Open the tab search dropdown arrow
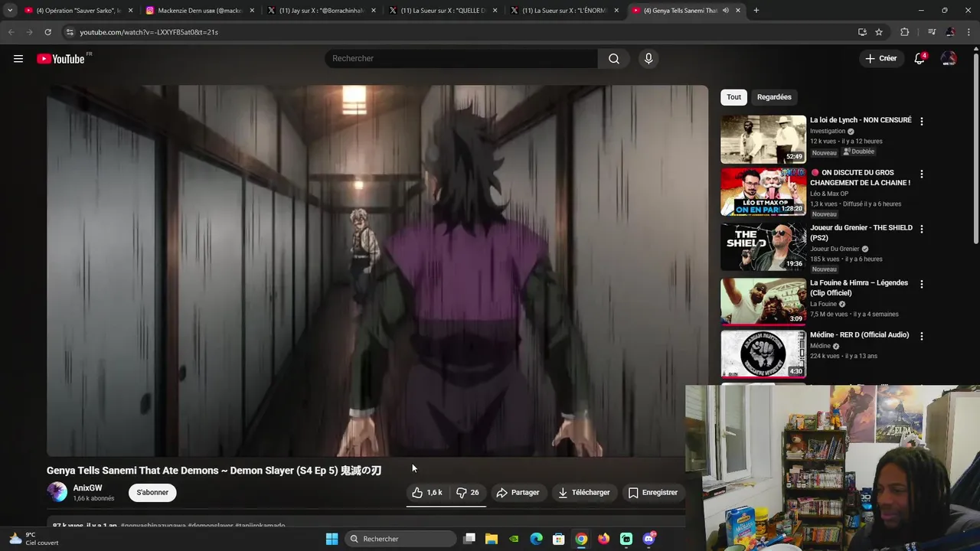Screen dimensions: 980x551 [10, 11]
